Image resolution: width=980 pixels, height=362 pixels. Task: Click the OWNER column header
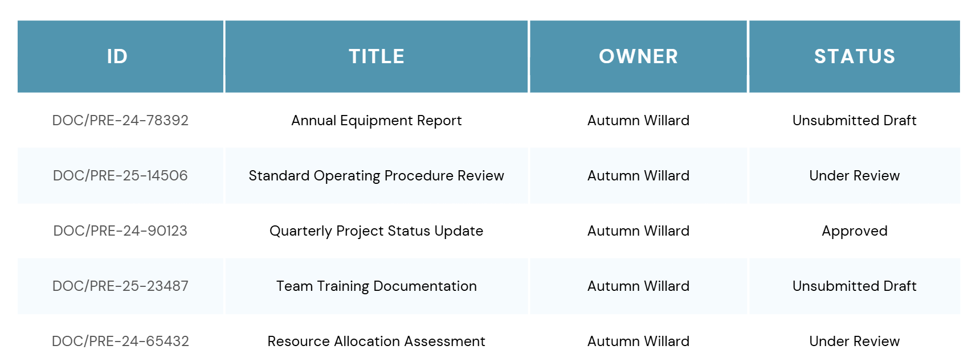click(x=638, y=56)
